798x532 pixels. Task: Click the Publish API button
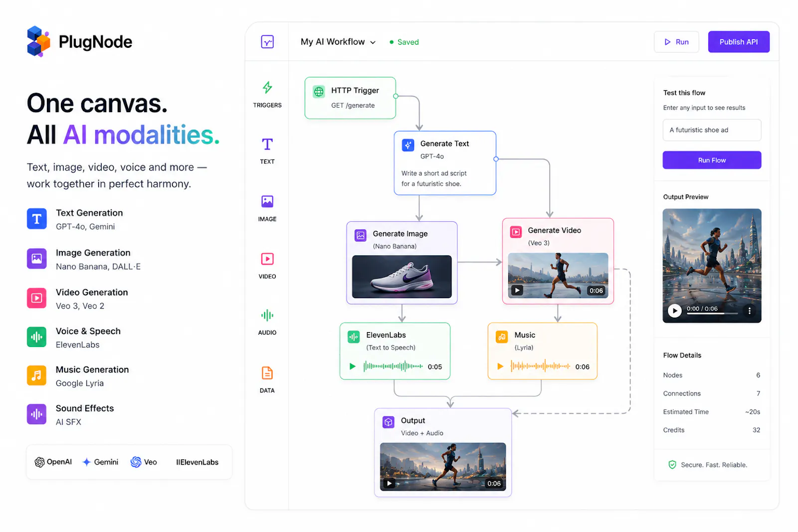[739, 42]
